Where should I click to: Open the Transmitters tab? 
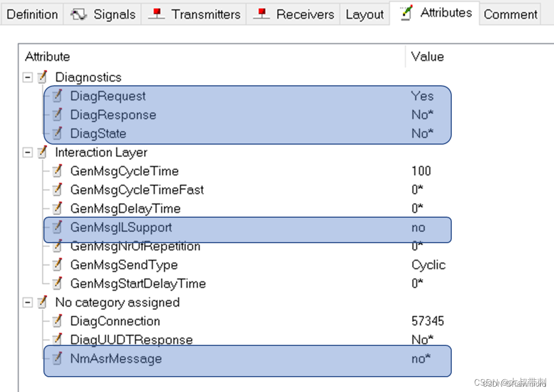[194, 14]
